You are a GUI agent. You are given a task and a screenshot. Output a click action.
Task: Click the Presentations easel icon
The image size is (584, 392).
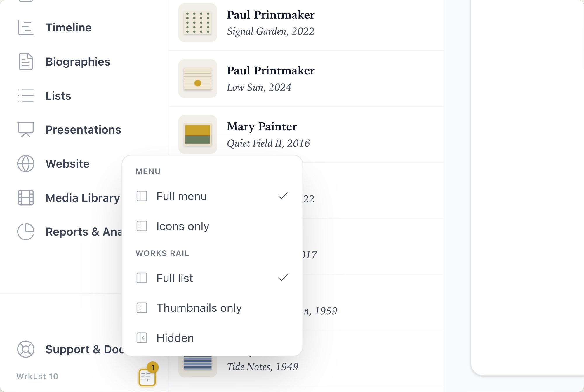pyautogui.click(x=26, y=129)
